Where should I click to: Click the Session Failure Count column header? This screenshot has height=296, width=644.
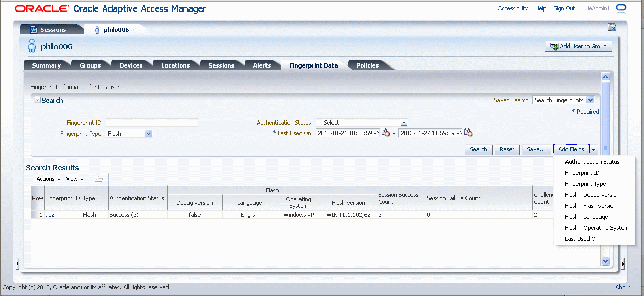click(479, 198)
